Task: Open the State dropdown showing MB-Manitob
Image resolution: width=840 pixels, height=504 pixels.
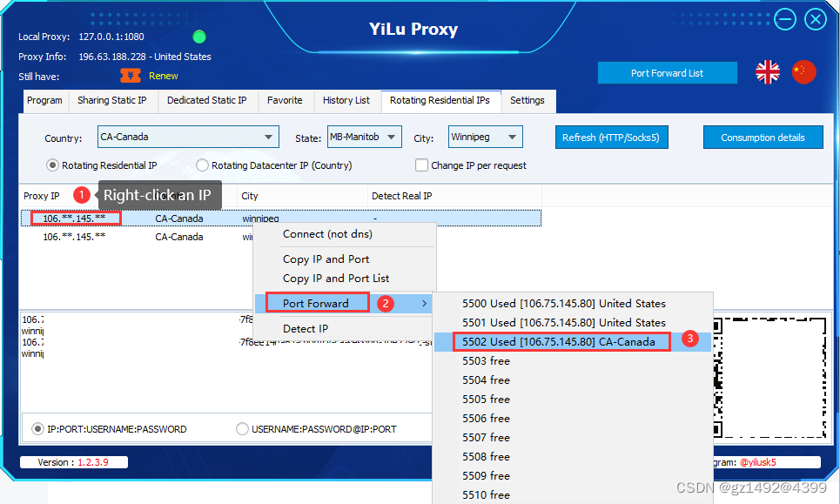Action: pyautogui.click(x=364, y=137)
